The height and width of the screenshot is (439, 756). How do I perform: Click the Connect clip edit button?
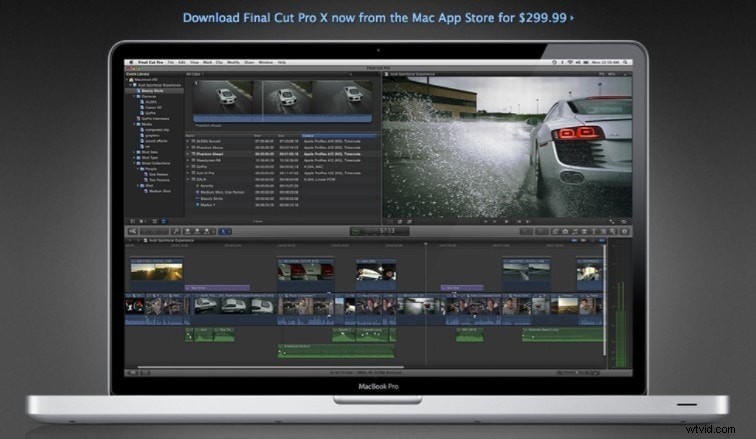(x=188, y=232)
